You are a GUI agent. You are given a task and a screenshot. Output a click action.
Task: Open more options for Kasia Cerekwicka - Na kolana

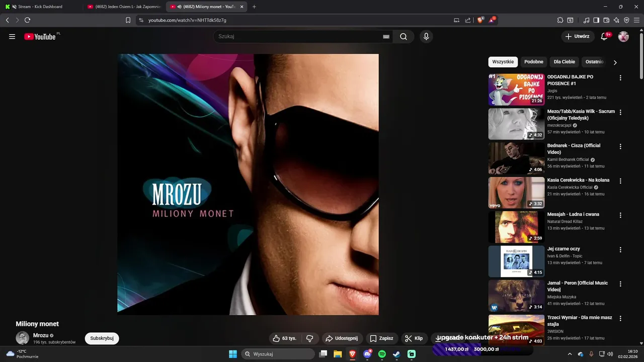620,181
